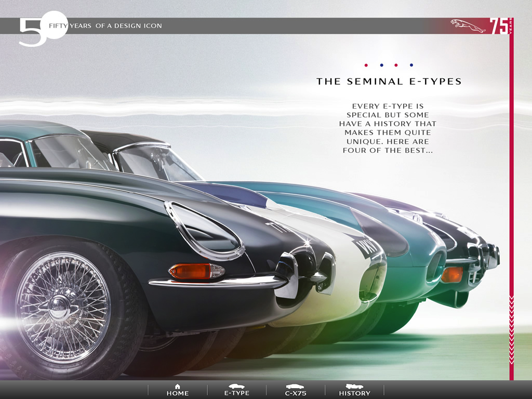532x399 pixels.
Task: Click 'Fifty Years of a Design Icon' title
Action: tap(105, 25)
